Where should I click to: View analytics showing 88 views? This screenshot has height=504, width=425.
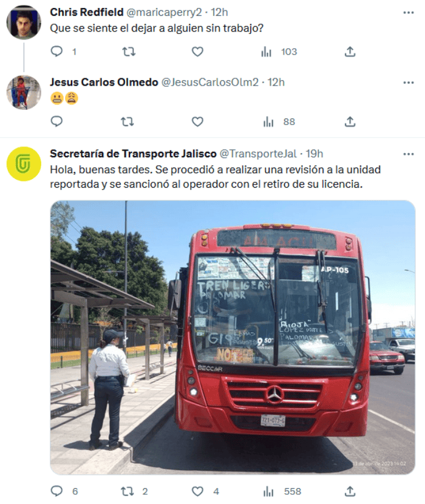[279, 121]
